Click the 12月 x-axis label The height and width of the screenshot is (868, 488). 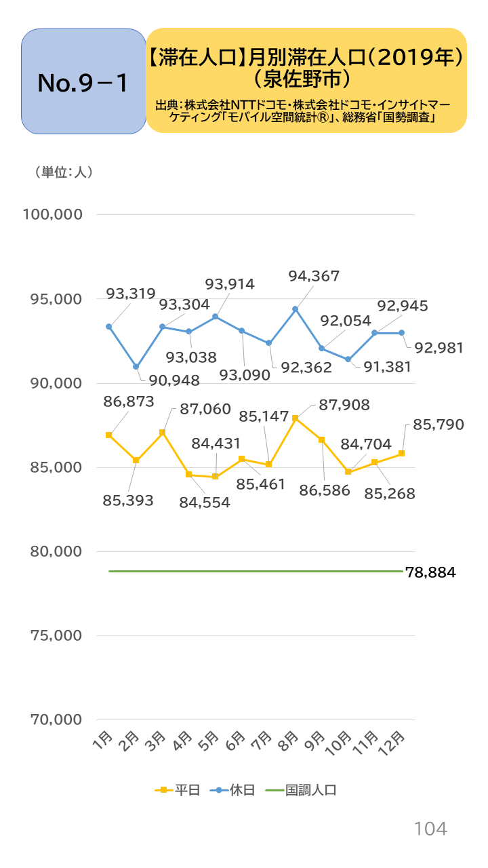tap(394, 744)
